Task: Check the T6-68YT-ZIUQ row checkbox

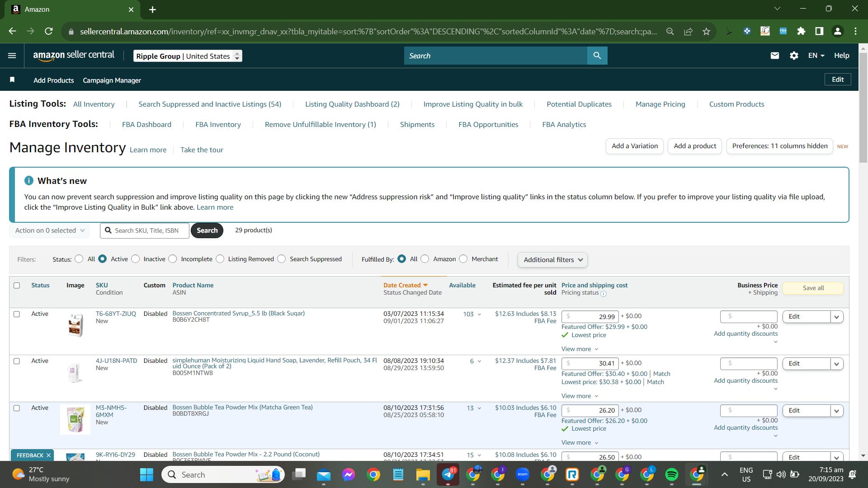Action: click(17, 314)
